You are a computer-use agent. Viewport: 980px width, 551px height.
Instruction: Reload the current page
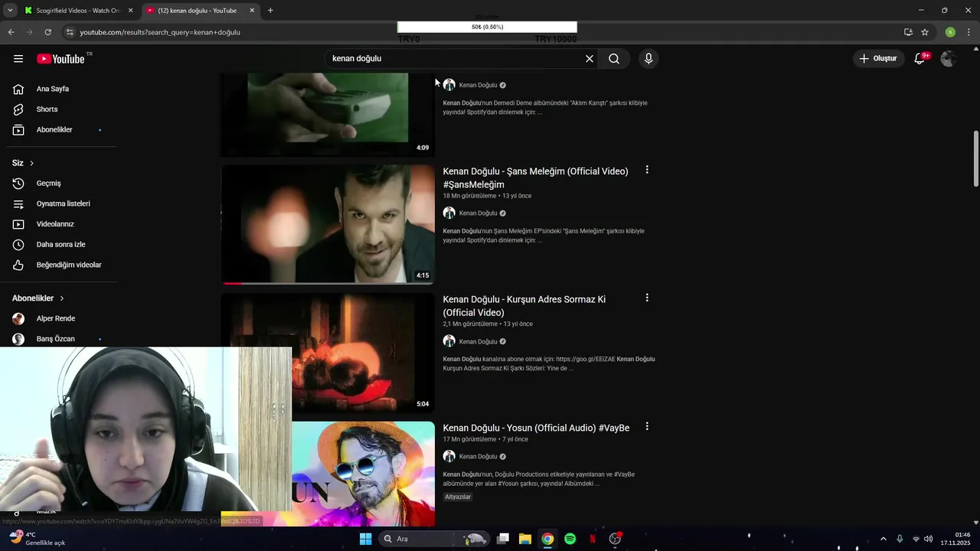click(47, 32)
